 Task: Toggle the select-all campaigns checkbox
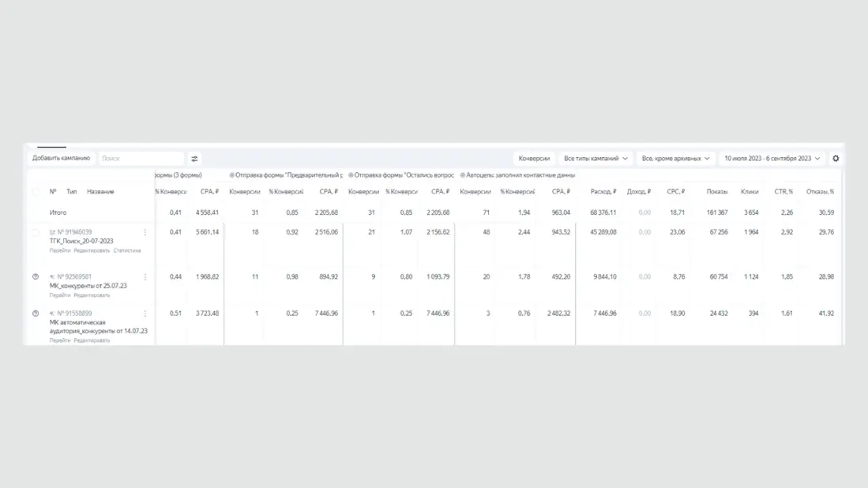point(36,192)
